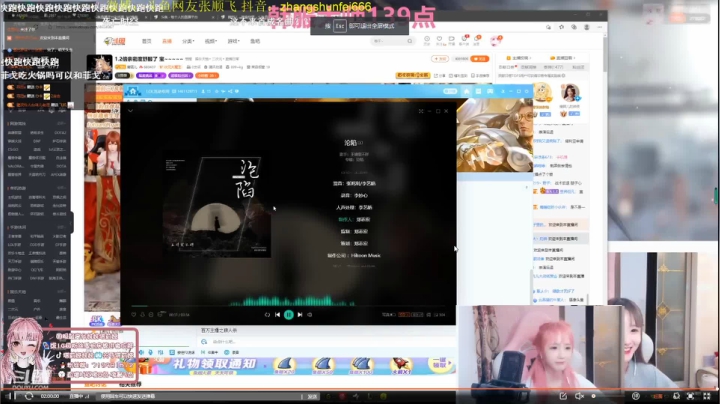Open the 直播 tab on Douyu
720x404 pixels.
point(167,41)
